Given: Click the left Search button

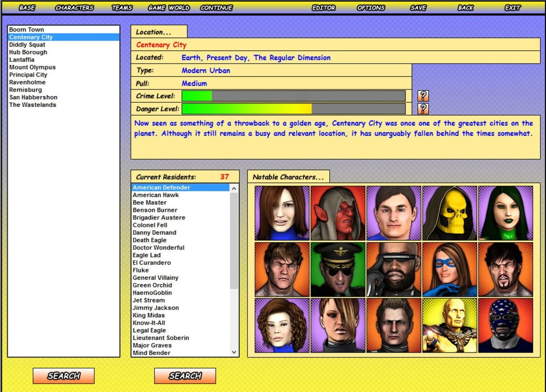Looking at the screenshot, I should click(64, 376).
